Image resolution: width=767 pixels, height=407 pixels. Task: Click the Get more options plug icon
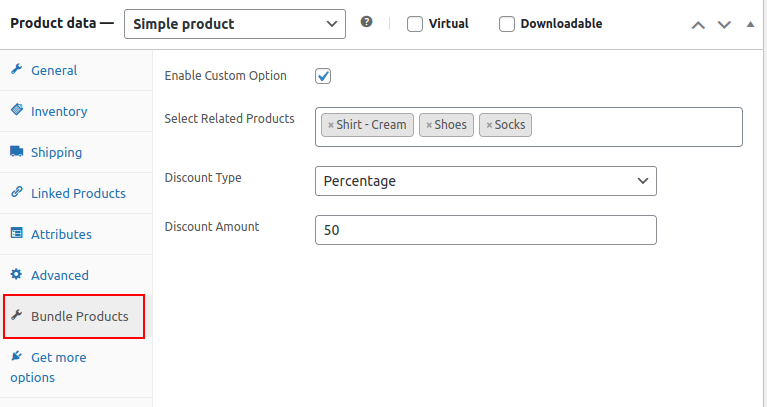17,357
